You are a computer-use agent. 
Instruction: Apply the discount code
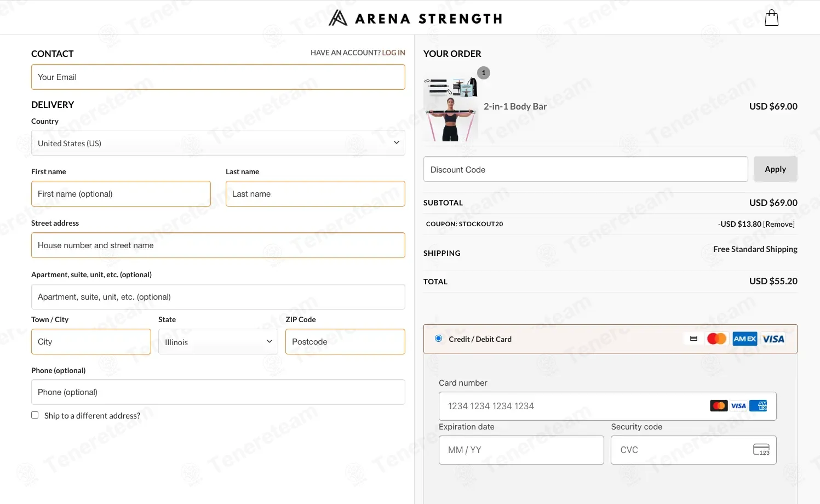click(x=775, y=169)
